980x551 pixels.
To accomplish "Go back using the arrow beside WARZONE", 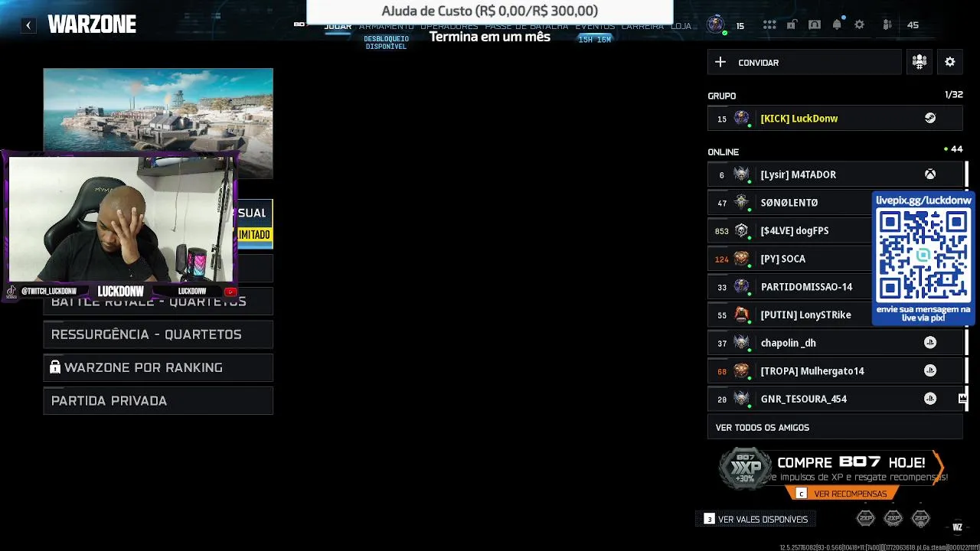I will point(28,25).
